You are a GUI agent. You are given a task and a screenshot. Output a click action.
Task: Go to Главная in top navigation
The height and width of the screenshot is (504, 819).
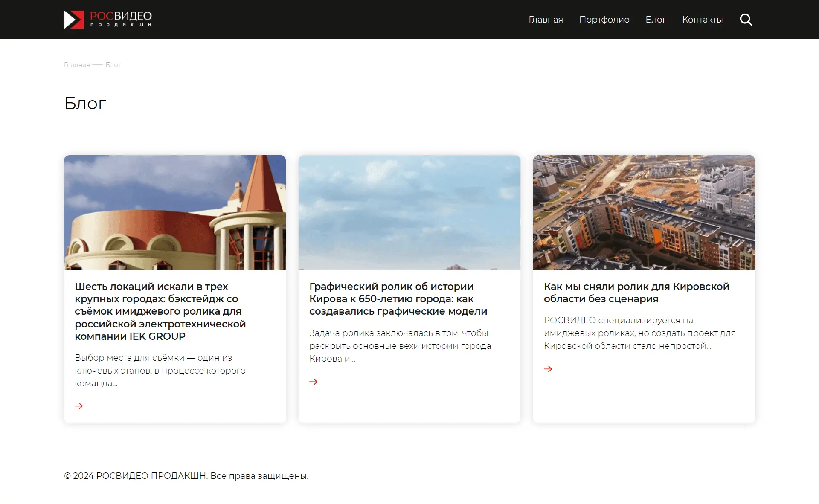(x=546, y=20)
